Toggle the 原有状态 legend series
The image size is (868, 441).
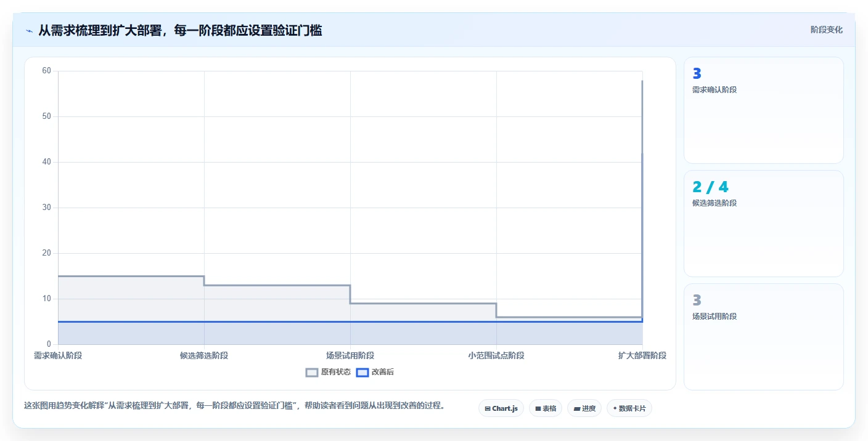tap(329, 372)
